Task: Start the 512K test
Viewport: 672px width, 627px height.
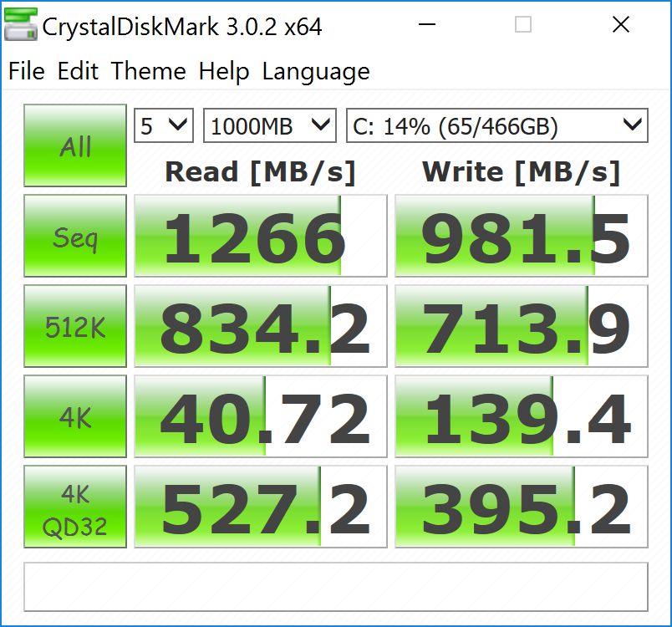Action: pos(75,326)
